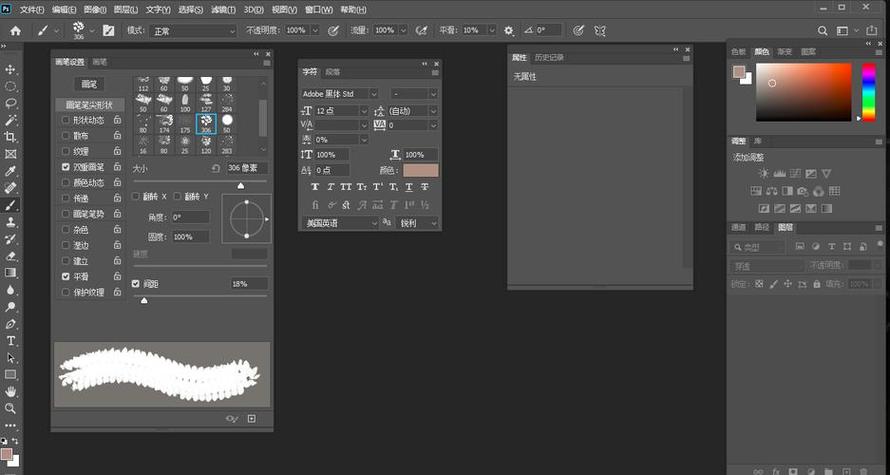Enable 纹理 checkbox
The width and height of the screenshot is (890, 475).
pos(66,152)
